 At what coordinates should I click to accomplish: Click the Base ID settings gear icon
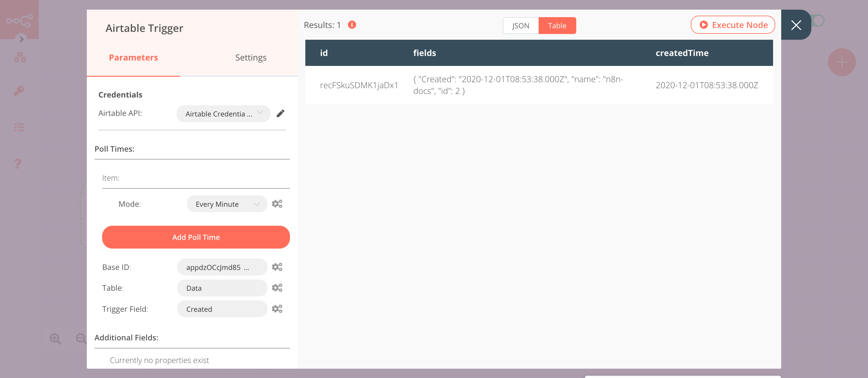point(277,268)
